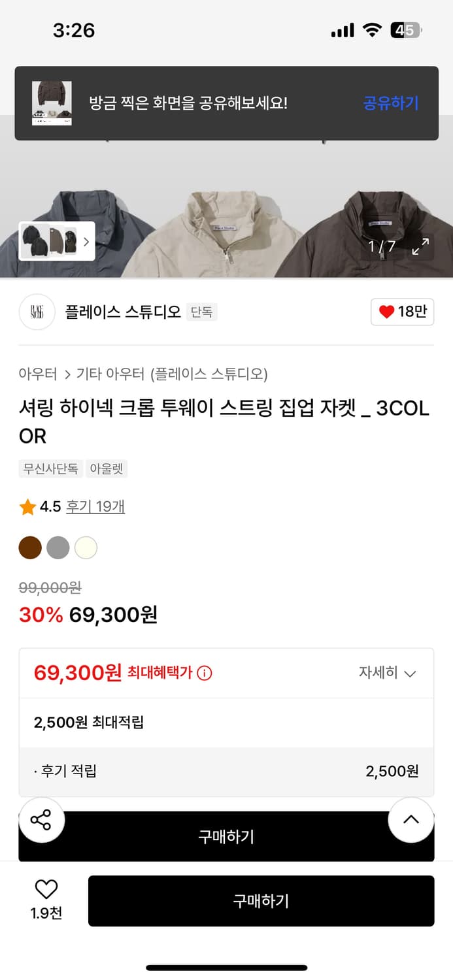Expand the color thumbnail strip arrow
The height and width of the screenshot is (980, 453).
click(86, 242)
